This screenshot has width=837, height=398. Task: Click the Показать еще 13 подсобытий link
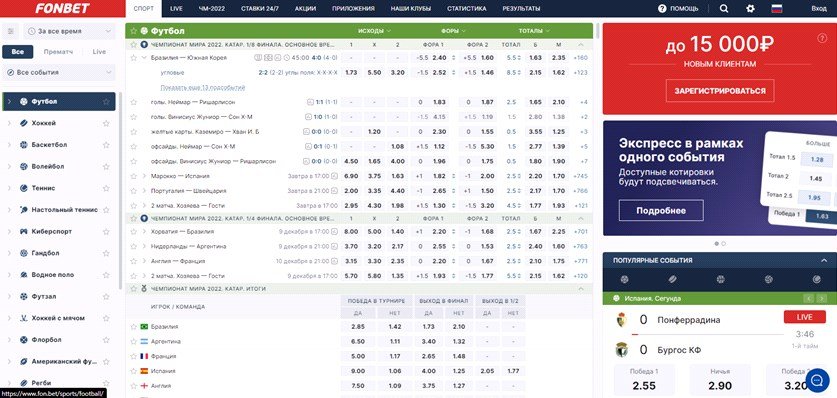(x=202, y=87)
